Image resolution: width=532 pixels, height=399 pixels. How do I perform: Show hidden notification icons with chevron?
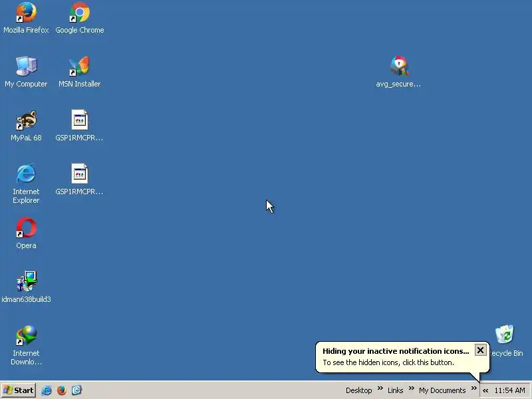pos(485,390)
